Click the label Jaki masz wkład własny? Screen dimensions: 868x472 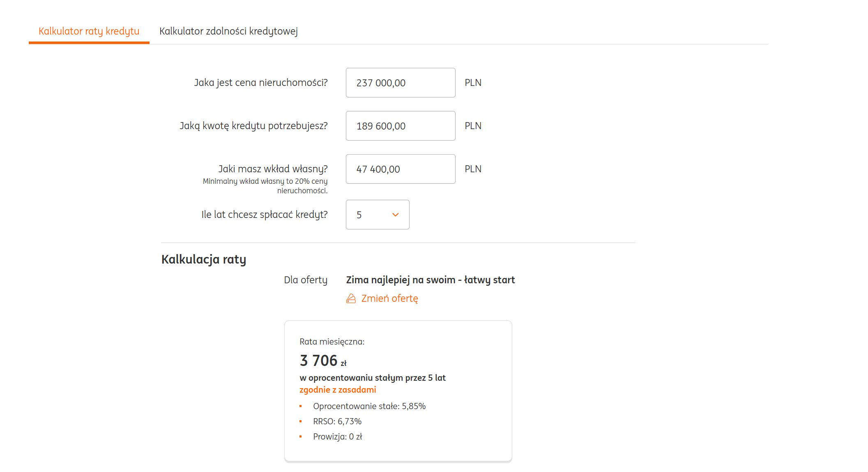(273, 169)
